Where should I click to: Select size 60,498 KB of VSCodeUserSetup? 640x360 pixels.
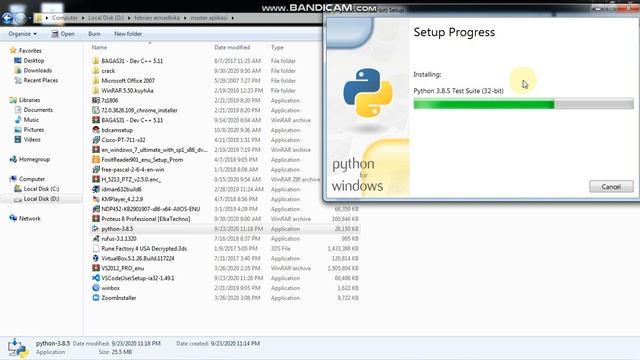pos(346,278)
